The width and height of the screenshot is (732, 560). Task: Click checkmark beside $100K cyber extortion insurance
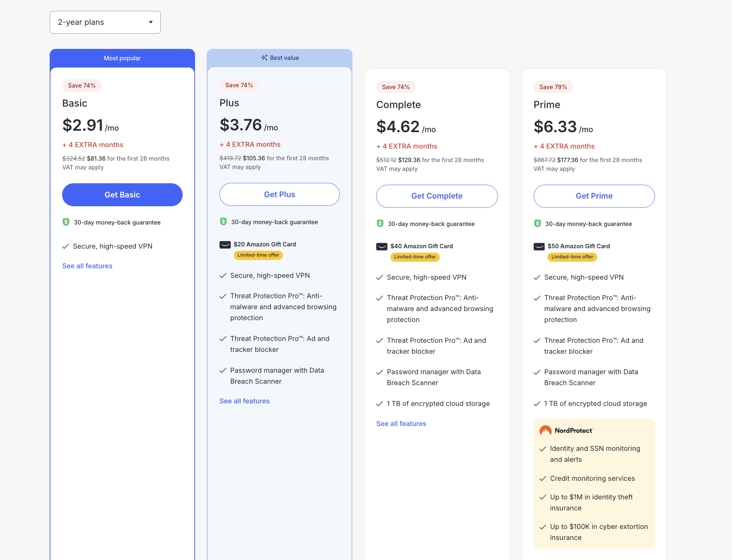click(543, 527)
